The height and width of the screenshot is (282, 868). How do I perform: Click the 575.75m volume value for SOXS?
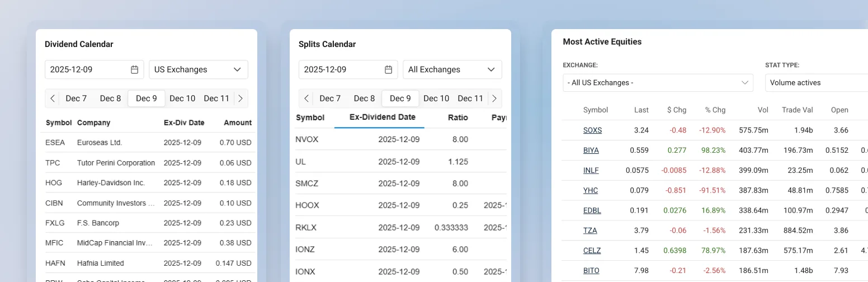point(753,130)
